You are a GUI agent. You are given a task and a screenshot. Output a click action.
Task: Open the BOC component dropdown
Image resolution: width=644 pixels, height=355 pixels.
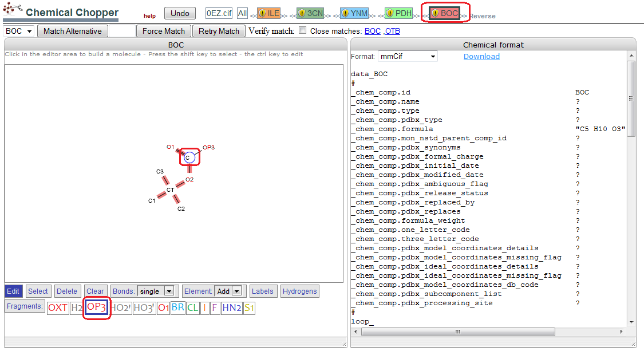coord(19,31)
